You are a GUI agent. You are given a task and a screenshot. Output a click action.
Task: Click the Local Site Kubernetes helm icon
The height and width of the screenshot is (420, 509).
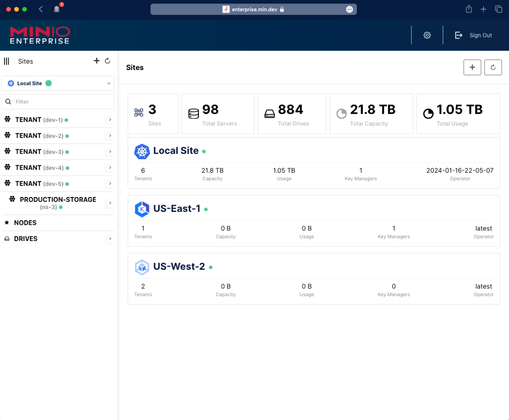142,152
